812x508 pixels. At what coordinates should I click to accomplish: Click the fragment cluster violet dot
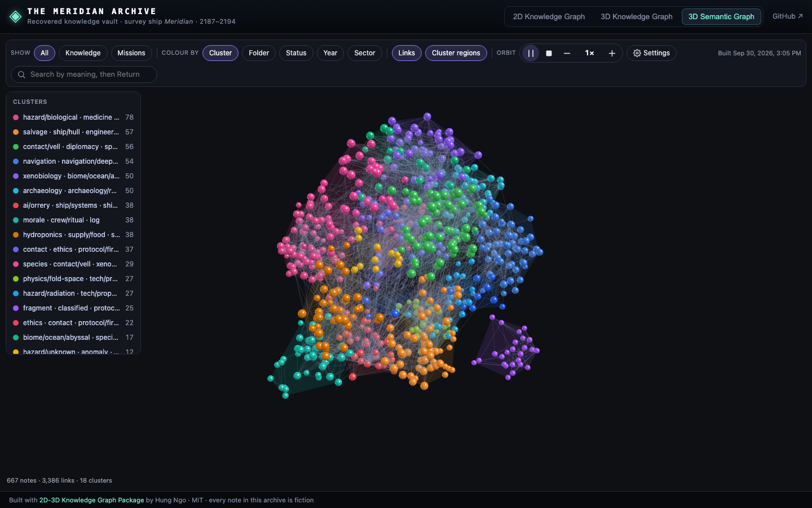[16, 308]
